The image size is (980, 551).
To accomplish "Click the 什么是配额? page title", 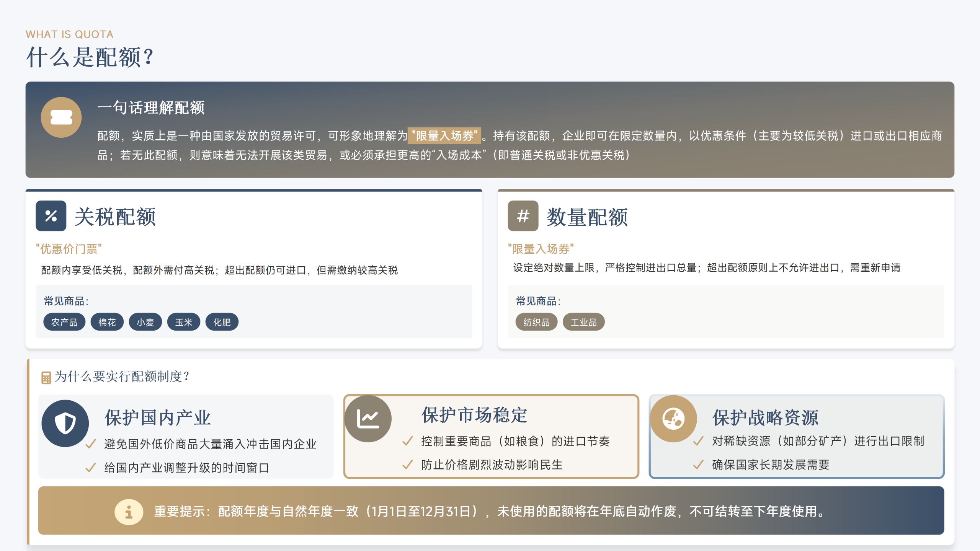I will click(90, 57).
